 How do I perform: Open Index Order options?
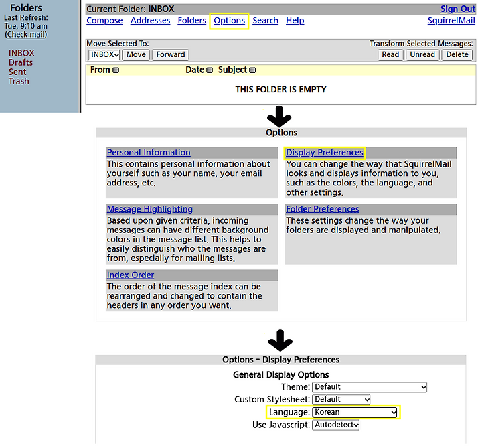pos(131,275)
